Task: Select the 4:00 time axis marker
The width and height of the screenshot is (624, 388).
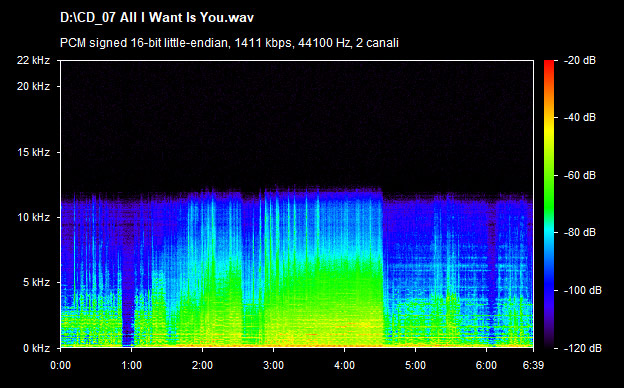Action: coord(344,365)
